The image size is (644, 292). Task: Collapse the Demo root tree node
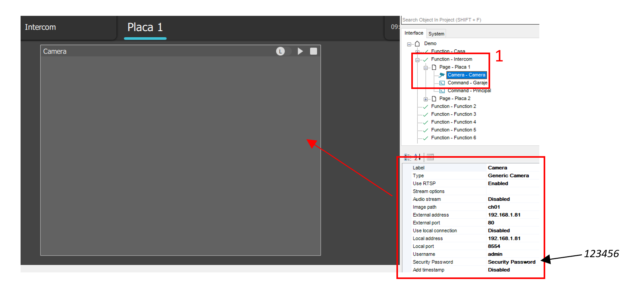click(409, 44)
